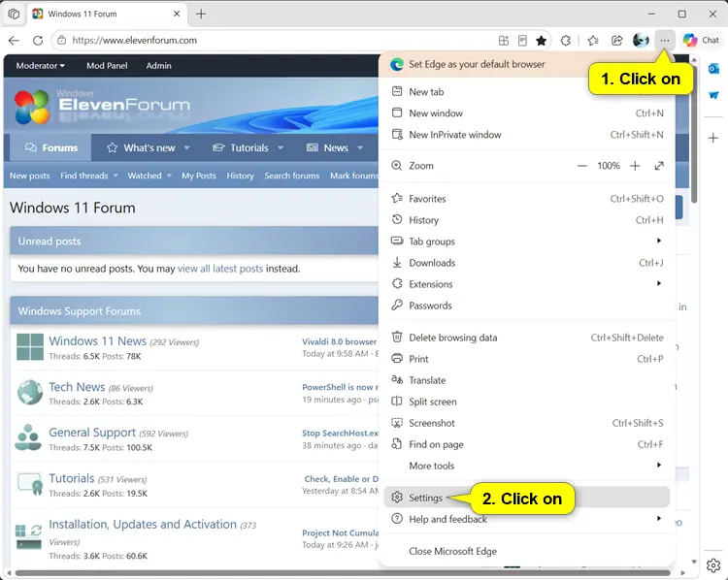Open Settings from the Edge menu
728x580 pixels.
[x=527, y=498]
